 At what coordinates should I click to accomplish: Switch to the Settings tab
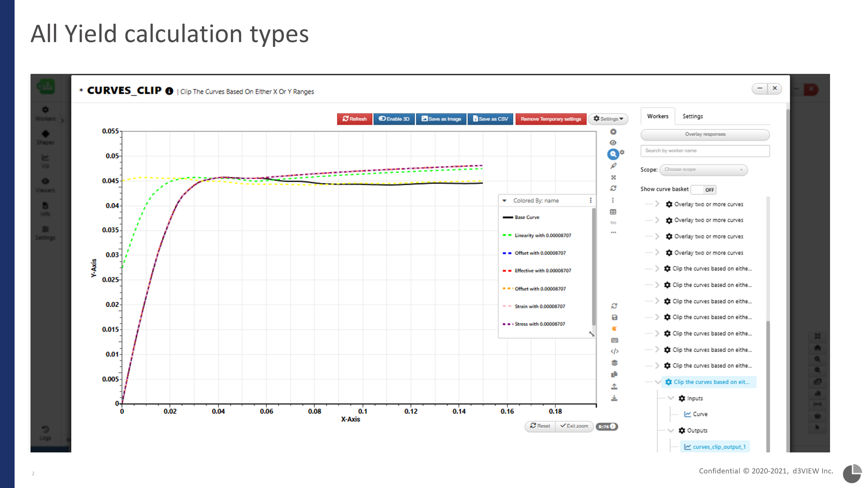click(x=692, y=116)
